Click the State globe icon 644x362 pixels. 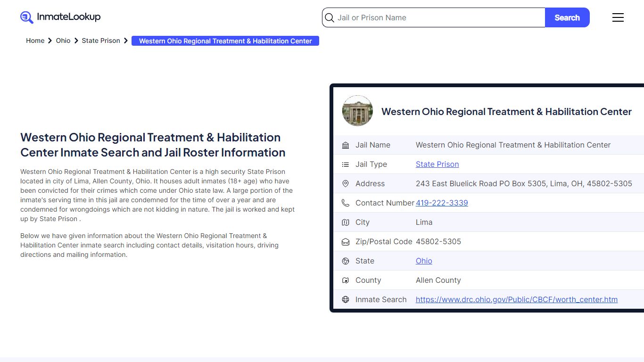pyautogui.click(x=346, y=261)
